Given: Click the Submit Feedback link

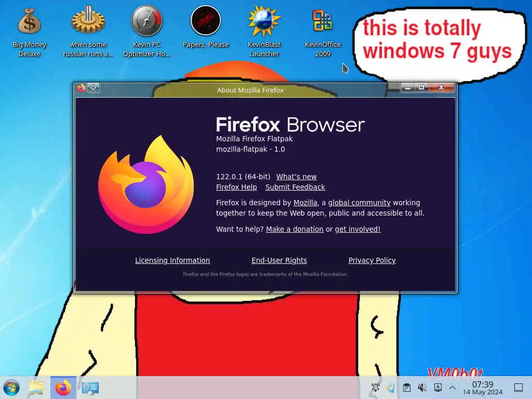Looking at the screenshot, I should (x=295, y=187).
